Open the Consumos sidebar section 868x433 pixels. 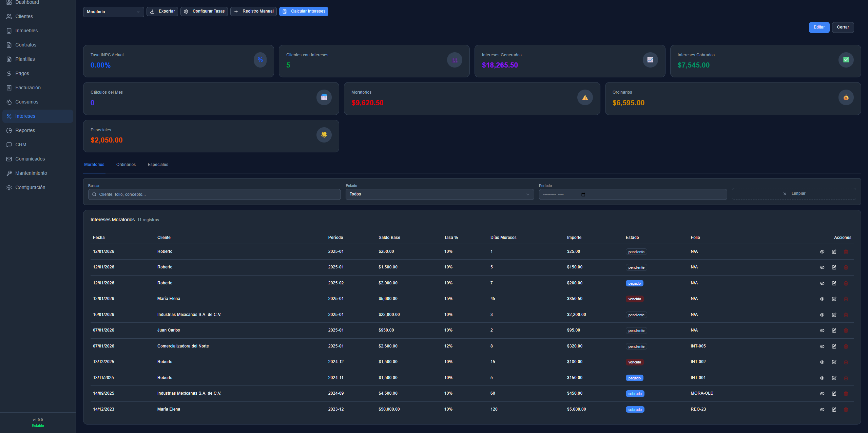[26, 102]
